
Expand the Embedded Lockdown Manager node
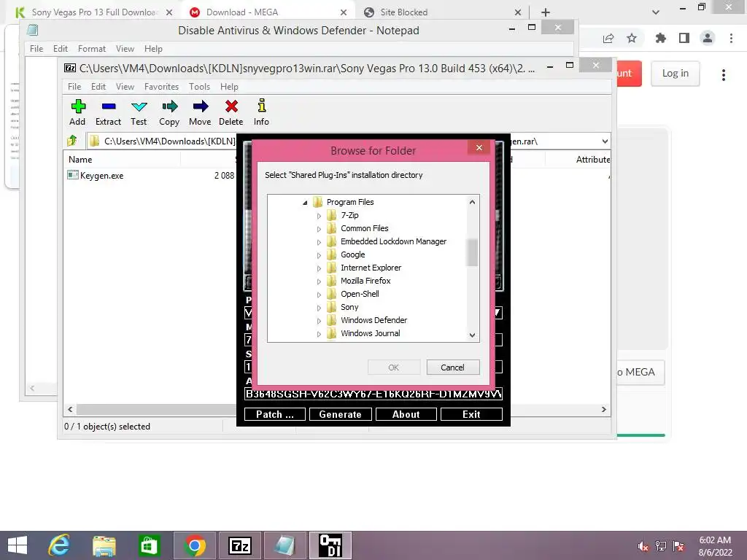[320, 242]
